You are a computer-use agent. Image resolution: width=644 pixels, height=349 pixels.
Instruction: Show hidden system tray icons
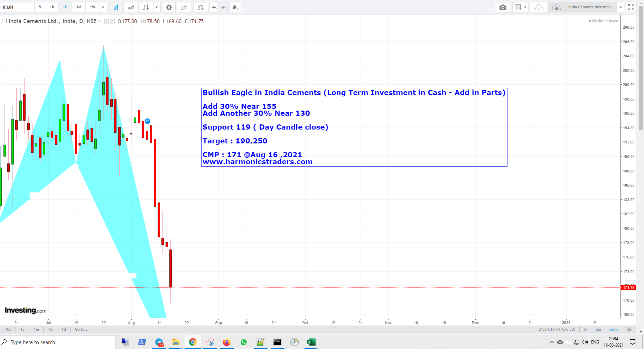coord(552,342)
